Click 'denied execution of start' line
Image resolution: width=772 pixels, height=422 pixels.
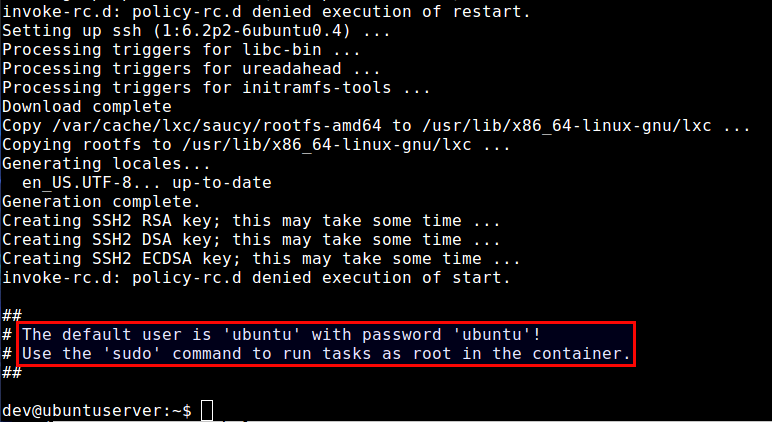coord(256,278)
